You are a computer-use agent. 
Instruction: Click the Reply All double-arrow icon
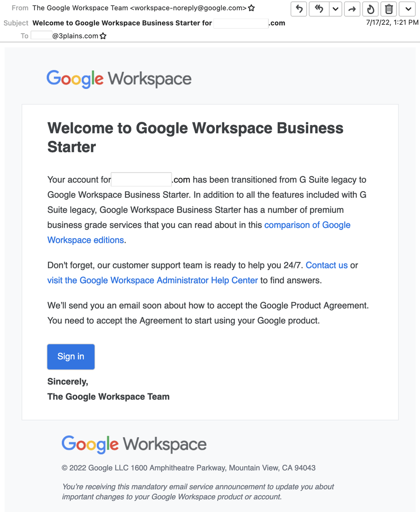[x=319, y=9]
